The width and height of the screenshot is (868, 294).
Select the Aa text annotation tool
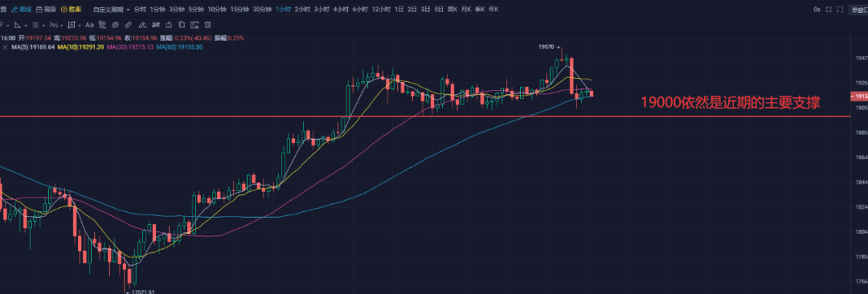point(90,25)
